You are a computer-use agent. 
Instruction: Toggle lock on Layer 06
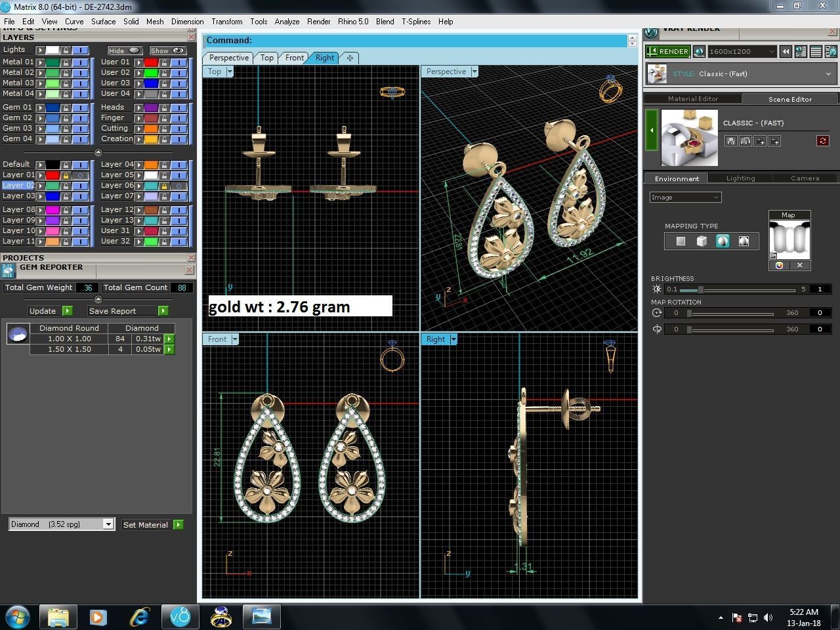[164, 186]
